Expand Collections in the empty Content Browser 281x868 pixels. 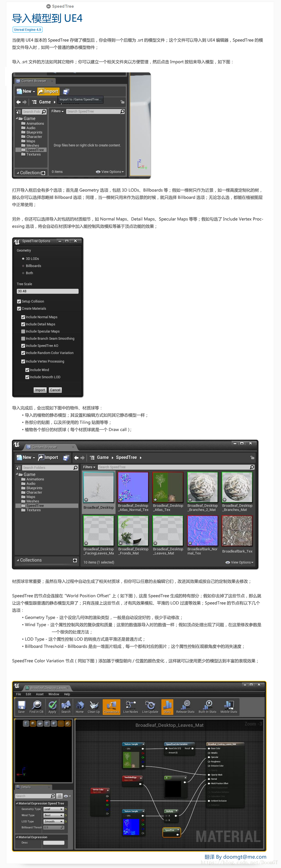(x=18, y=173)
